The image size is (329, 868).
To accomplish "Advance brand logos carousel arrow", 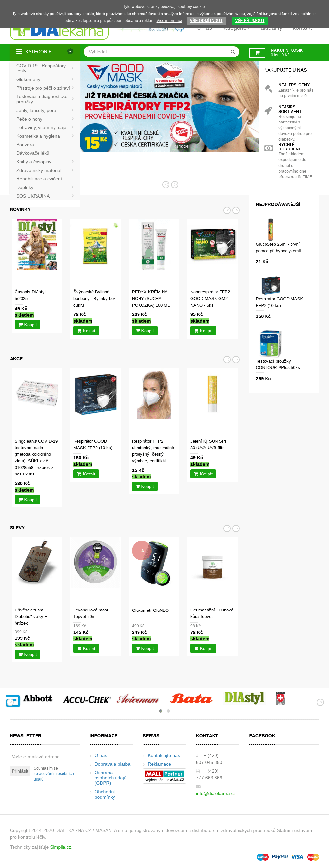I will 320,702.
